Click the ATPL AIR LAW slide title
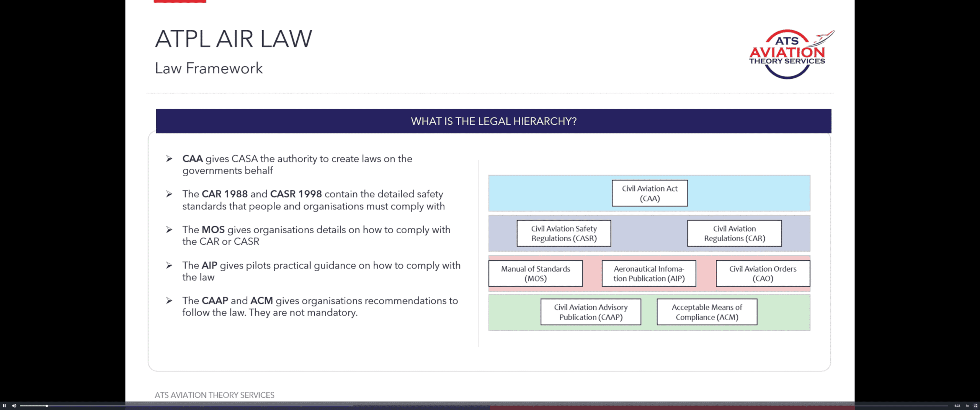Screen dimensions: 980x410 (234, 39)
